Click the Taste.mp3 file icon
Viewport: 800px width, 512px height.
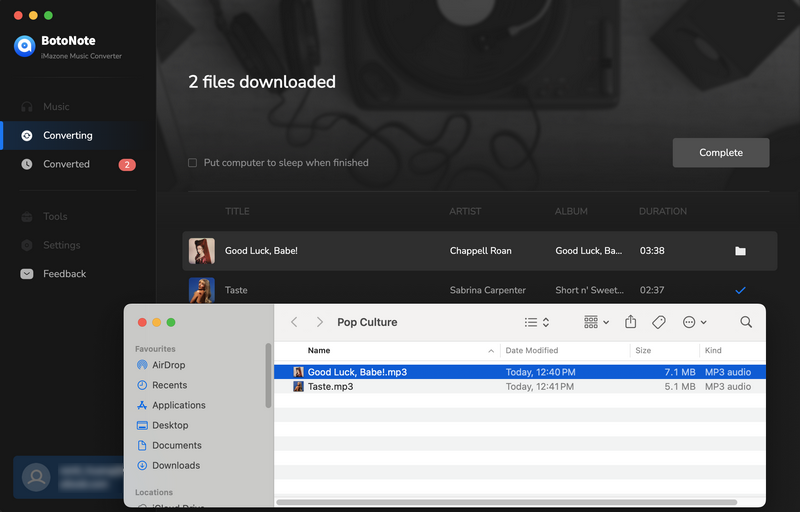(x=298, y=387)
